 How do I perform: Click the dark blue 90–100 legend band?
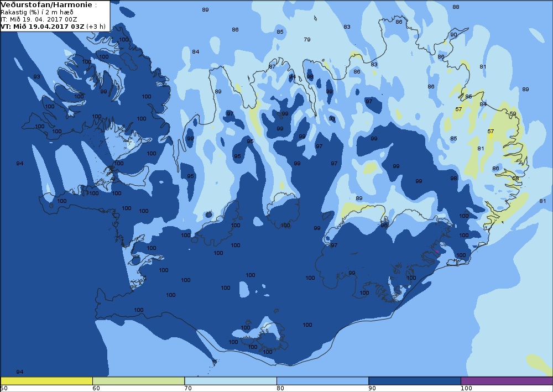[x=415, y=381]
